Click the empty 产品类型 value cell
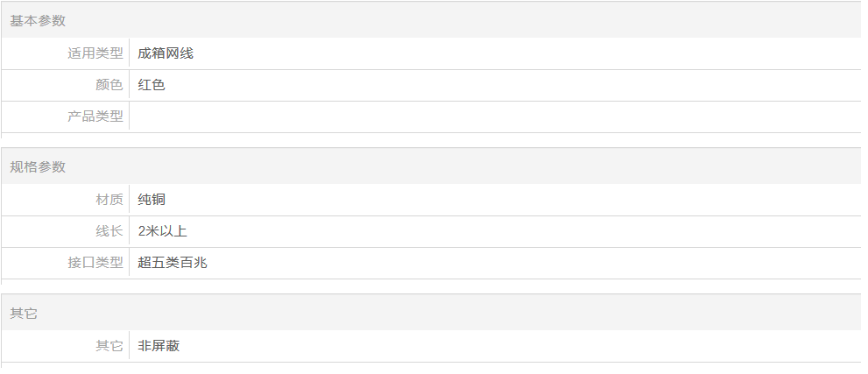Screen dimensions: 868x374 495,116
